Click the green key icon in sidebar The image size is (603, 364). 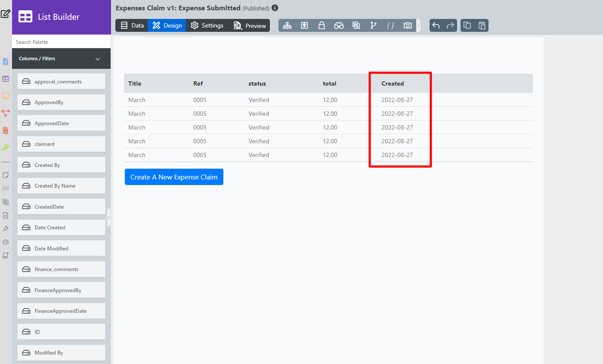[x=6, y=148]
